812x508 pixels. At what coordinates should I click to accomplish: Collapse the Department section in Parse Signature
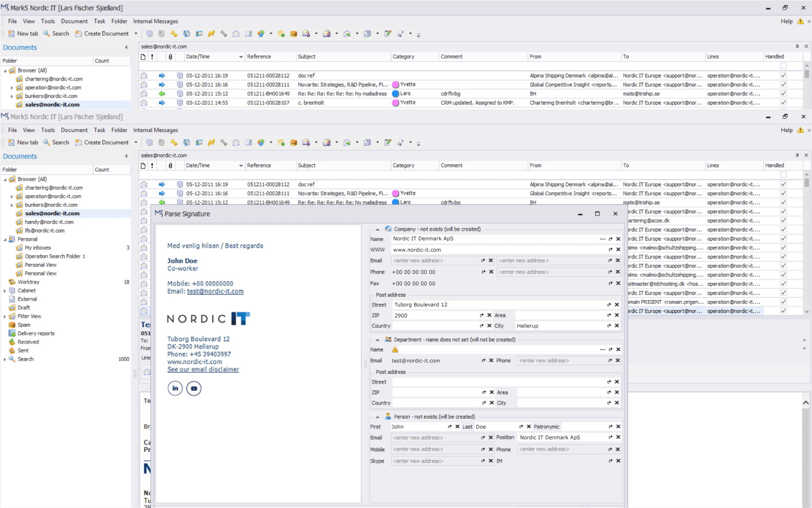377,340
